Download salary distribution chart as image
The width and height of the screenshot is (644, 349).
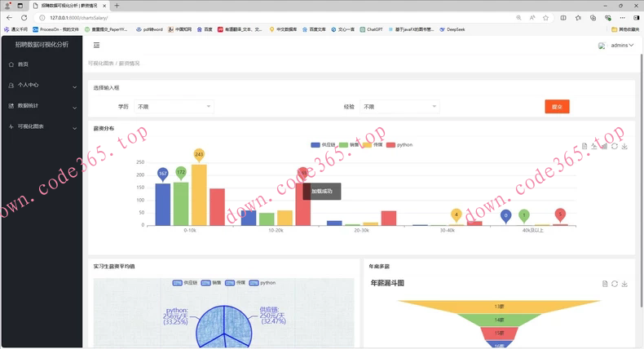tap(624, 147)
